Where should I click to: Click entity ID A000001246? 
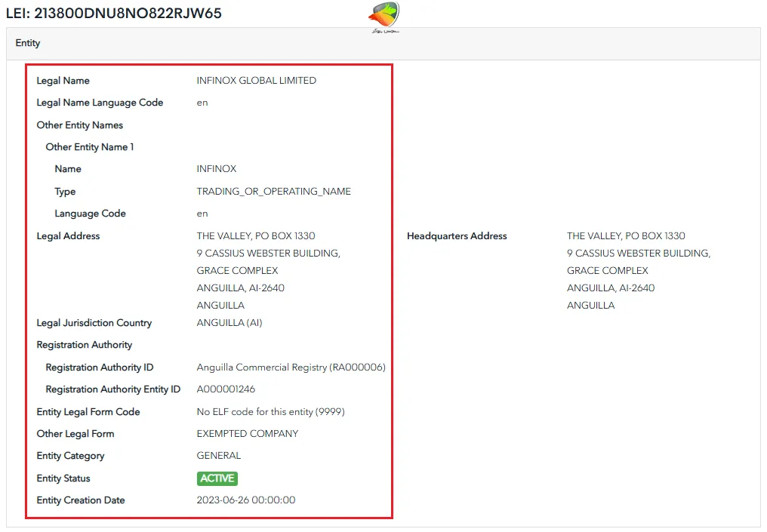pos(226,389)
